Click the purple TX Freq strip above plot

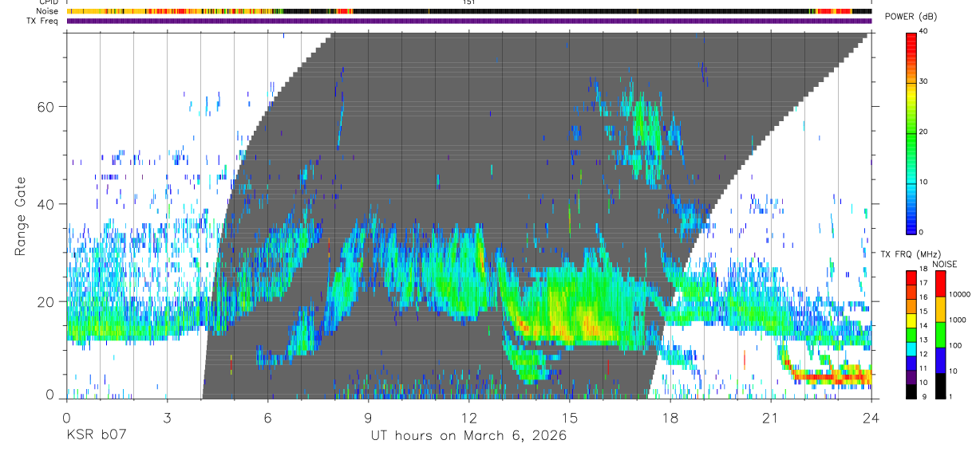click(x=469, y=21)
